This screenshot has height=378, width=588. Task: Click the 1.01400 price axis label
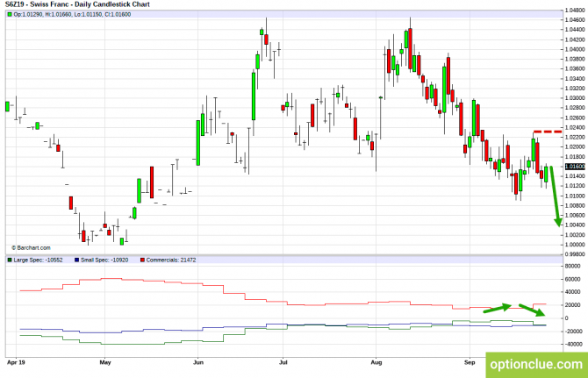(575, 176)
